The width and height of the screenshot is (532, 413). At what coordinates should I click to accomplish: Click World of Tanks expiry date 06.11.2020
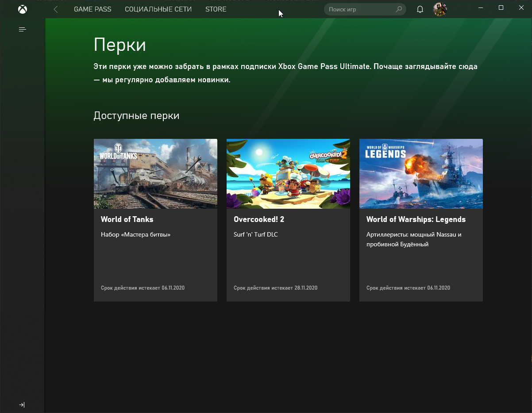click(x=143, y=288)
